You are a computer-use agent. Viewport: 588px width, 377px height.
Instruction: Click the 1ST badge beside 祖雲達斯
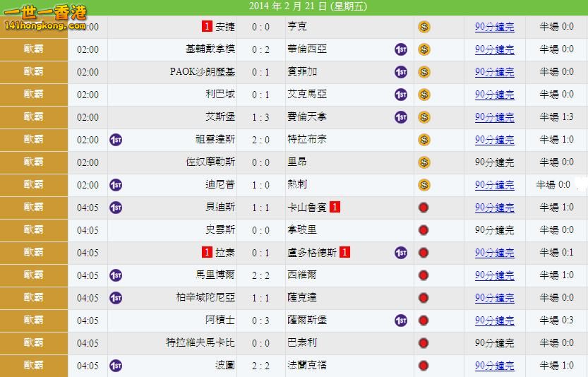pyautogui.click(x=116, y=140)
